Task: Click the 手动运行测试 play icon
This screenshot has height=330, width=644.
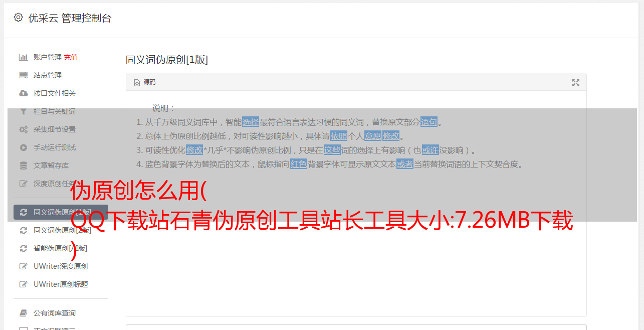Action: coord(23,147)
